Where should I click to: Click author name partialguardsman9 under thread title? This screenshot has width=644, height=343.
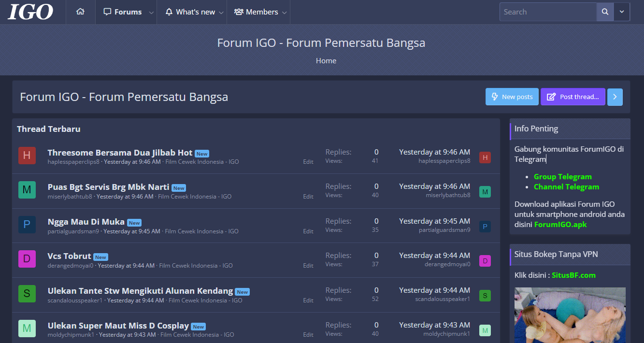tap(73, 231)
